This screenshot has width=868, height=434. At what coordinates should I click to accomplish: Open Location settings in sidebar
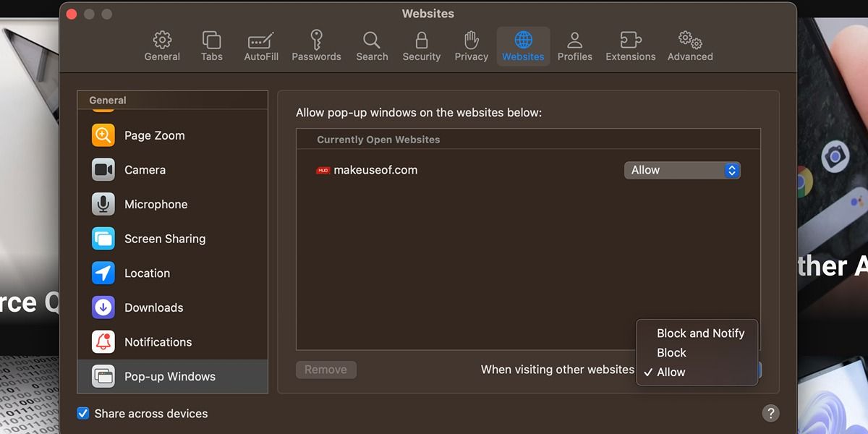pyautogui.click(x=148, y=273)
